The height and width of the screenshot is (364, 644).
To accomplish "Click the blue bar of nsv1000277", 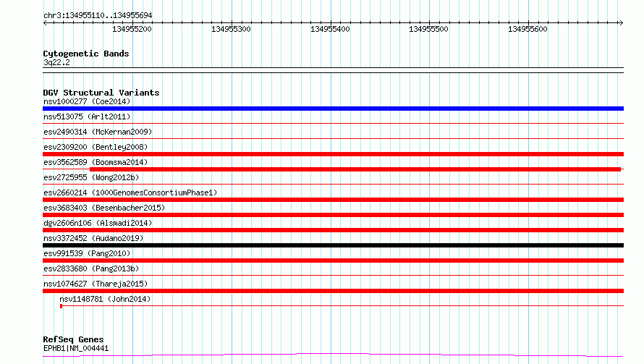I will (x=333, y=109).
